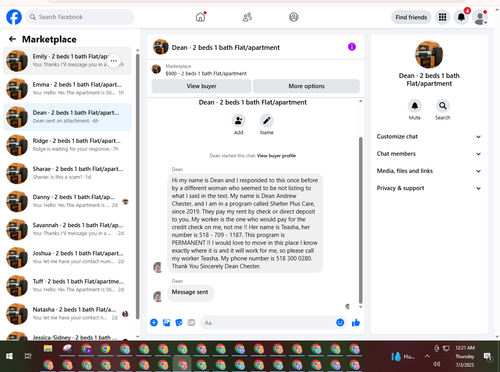
Task: Select the Dean conversation in list
Action: click(67, 117)
